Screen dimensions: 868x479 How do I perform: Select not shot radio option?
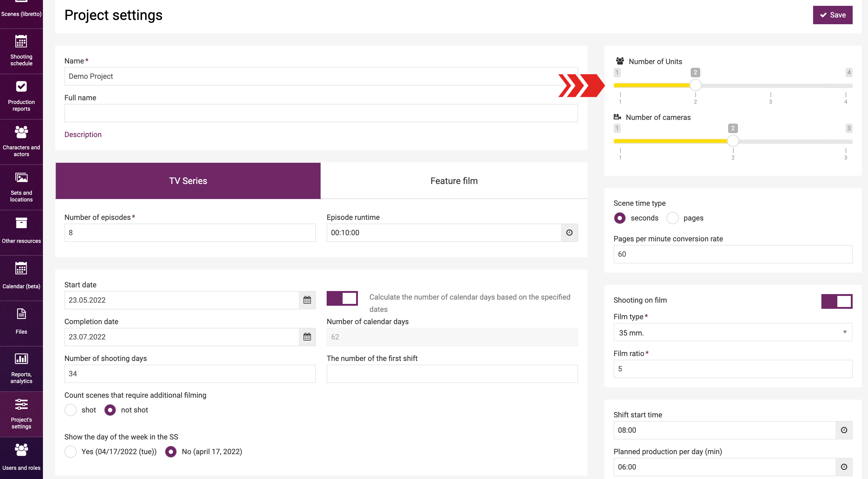[110, 410]
